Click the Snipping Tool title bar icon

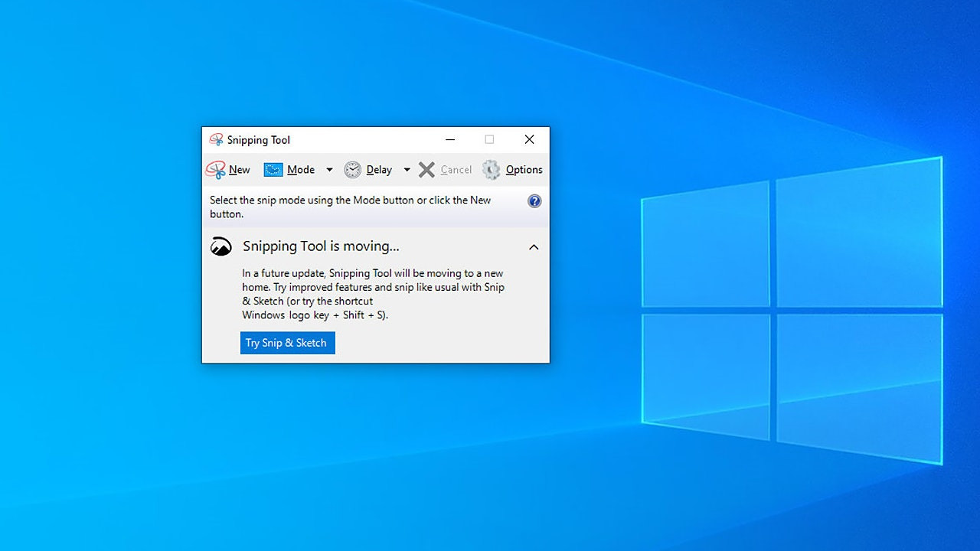[x=216, y=140]
